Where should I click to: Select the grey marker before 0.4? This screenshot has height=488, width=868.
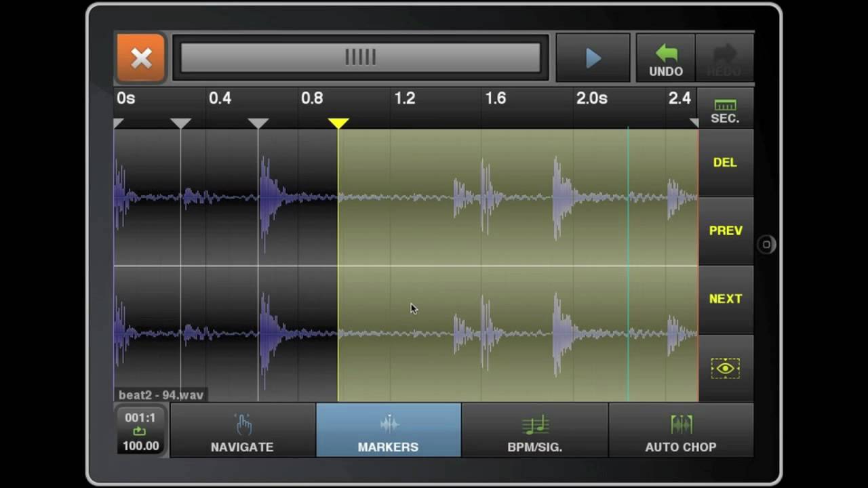click(180, 123)
